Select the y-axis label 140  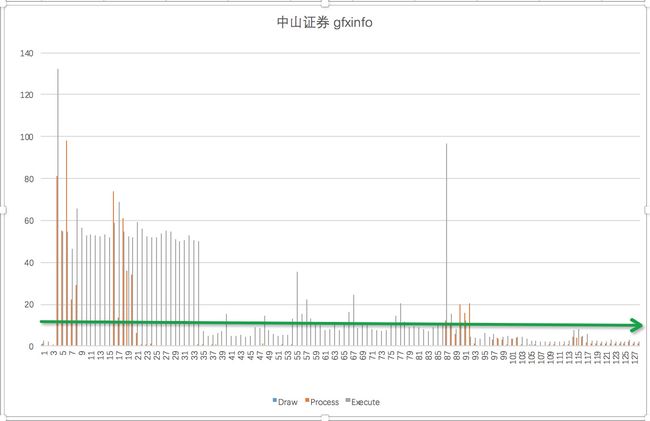27,53
